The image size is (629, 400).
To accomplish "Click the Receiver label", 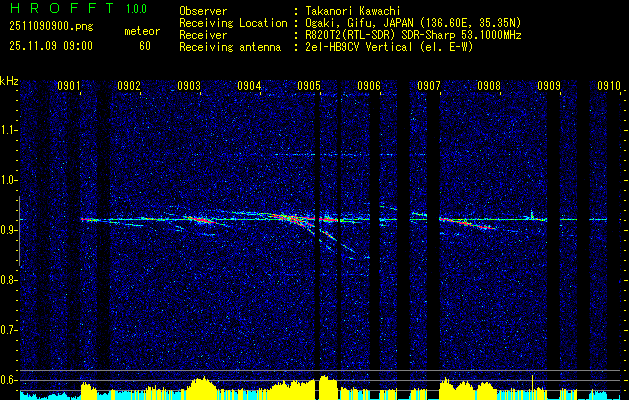I will tap(203, 35).
